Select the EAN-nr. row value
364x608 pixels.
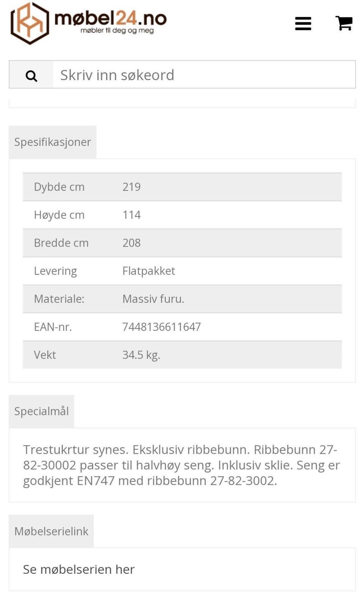coord(161,327)
